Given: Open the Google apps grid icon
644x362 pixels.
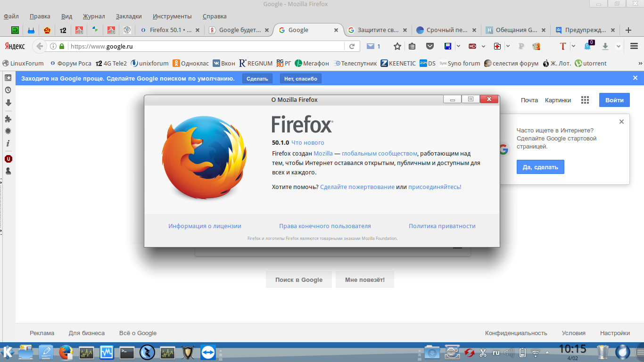Looking at the screenshot, I should [x=585, y=100].
